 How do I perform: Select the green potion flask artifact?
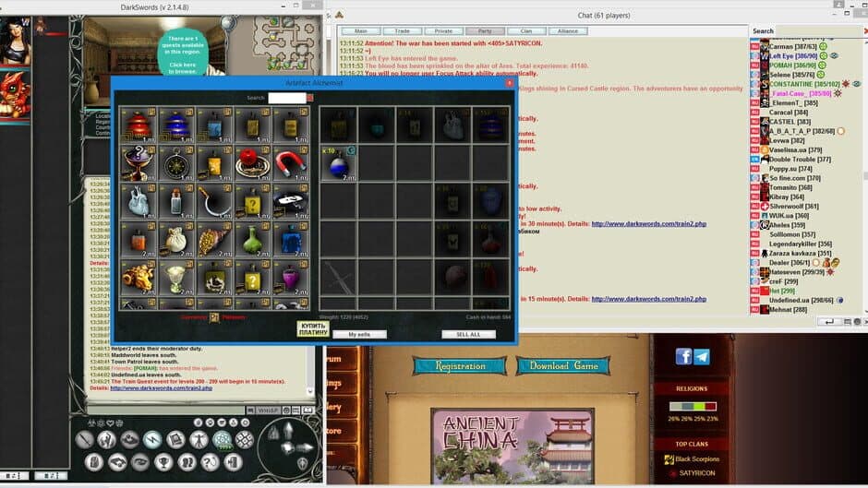(x=252, y=240)
